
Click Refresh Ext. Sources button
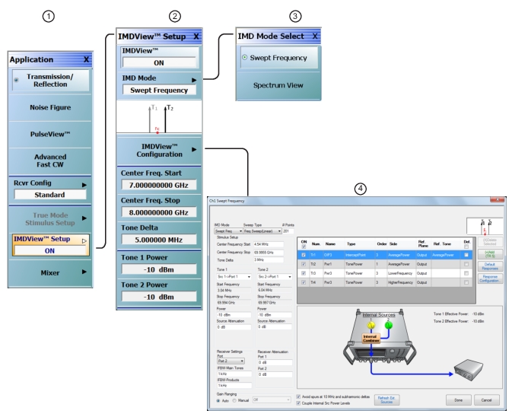pyautogui.click(x=386, y=400)
